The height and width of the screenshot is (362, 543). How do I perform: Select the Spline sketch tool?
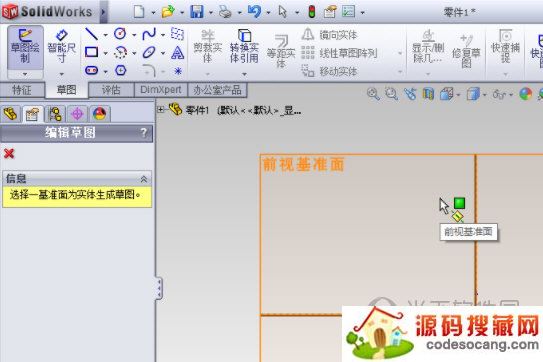point(149,34)
